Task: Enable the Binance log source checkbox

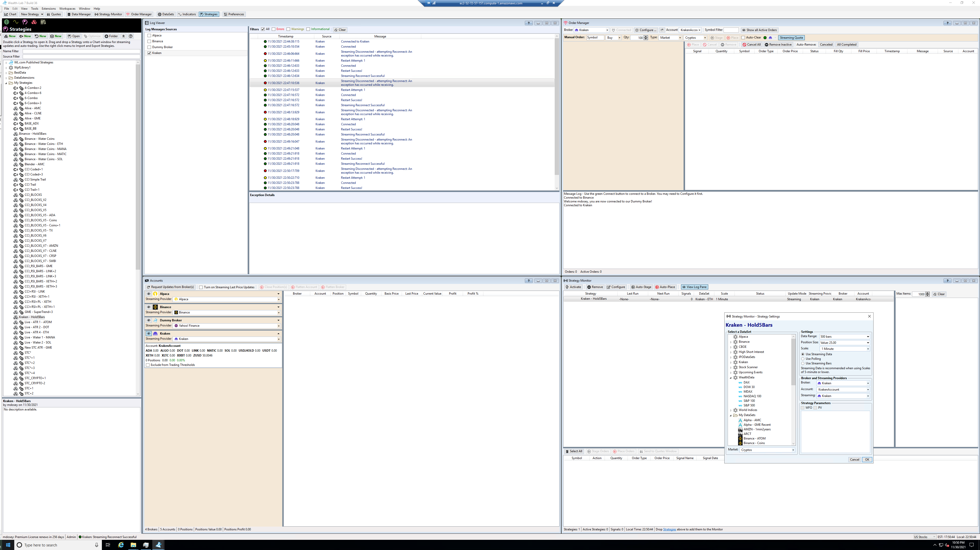Action: point(149,41)
